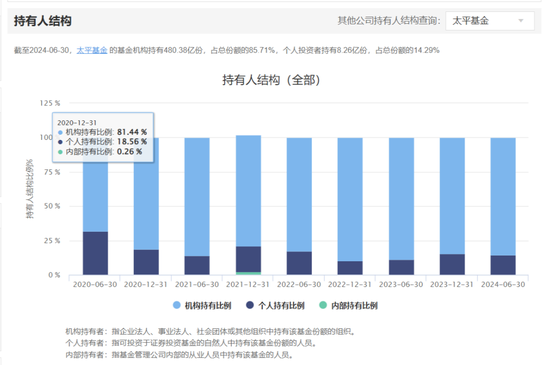This screenshot has width=550, height=365.
Task: Select the 2021-06-30 bar's light blue segment
Action: click(x=197, y=197)
